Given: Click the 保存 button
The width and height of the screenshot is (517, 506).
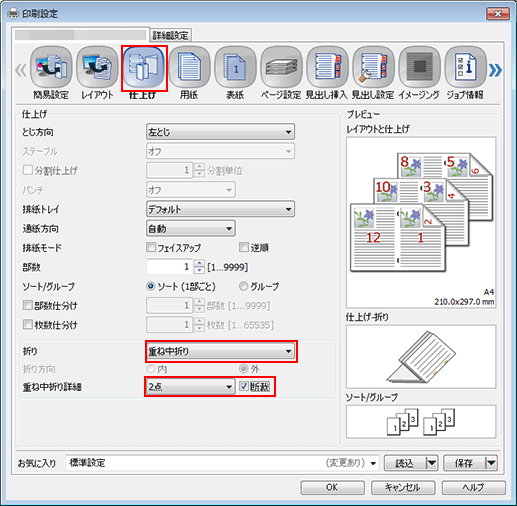Looking at the screenshot, I should point(464,463).
